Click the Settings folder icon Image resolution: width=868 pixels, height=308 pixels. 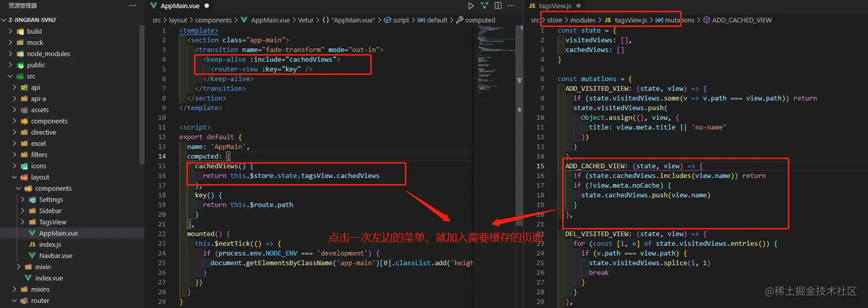(33, 200)
